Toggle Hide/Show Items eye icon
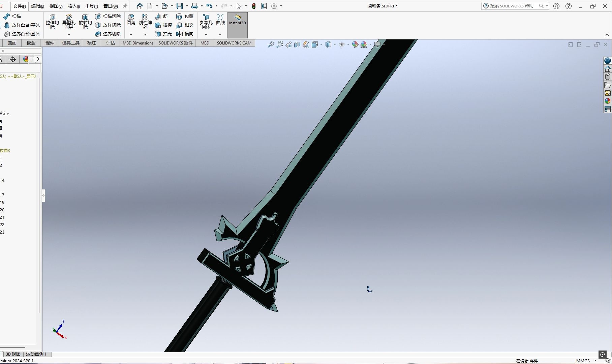612x364 pixels. [x=341, y=44]
